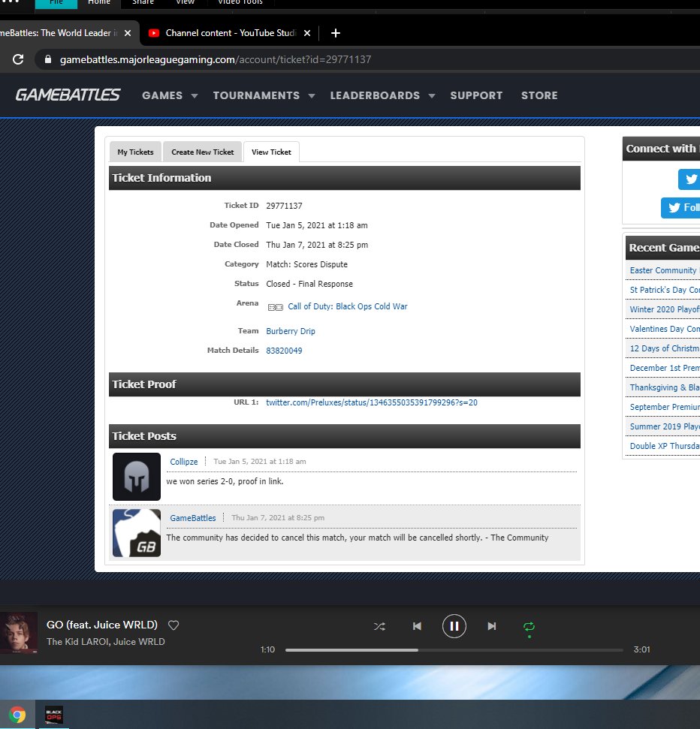Close the YouTube Studio channel content tab
The image size is (700, 729).
(x=307, y=33)
